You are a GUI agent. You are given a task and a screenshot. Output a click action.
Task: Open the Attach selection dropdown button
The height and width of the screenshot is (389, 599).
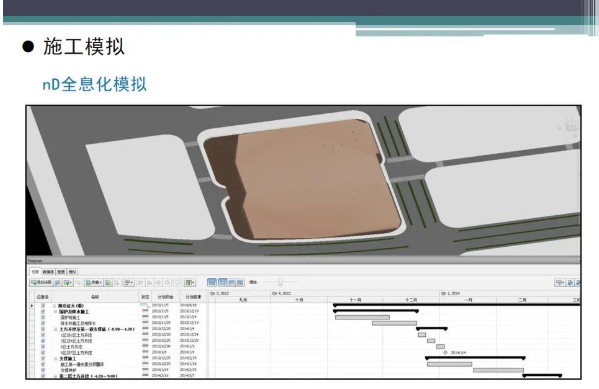point(94,282)
